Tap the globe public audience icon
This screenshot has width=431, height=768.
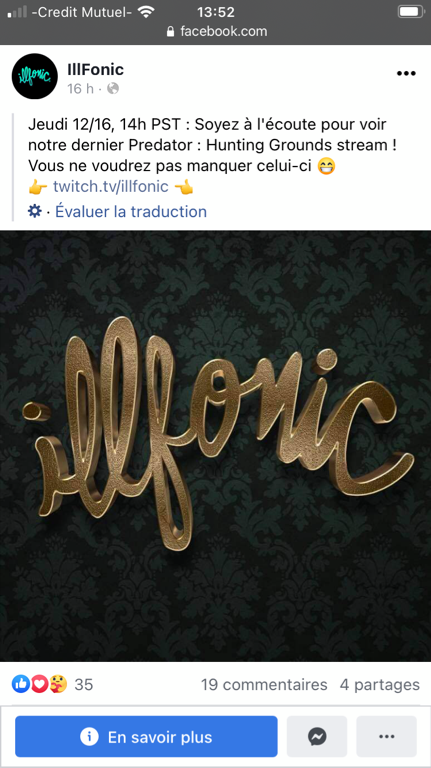click(113, 89)
